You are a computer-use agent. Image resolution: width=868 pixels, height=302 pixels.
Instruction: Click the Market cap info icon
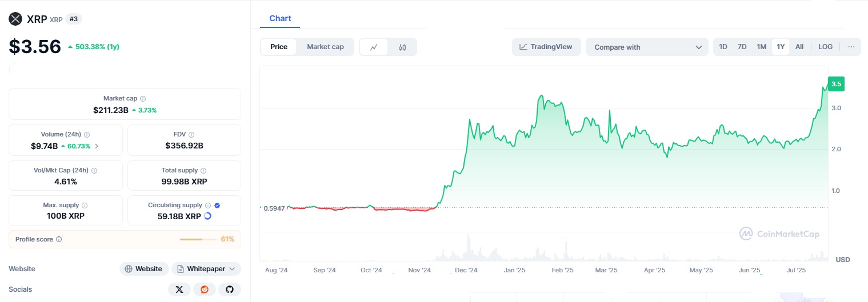143,99
